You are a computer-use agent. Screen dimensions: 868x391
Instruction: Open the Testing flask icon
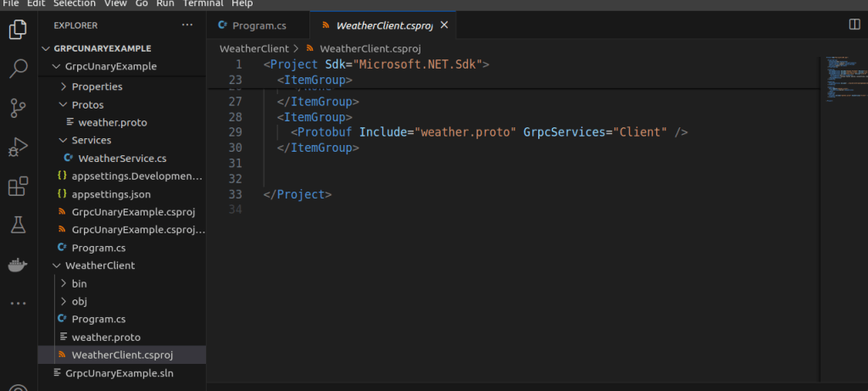(x=18, y=225)
